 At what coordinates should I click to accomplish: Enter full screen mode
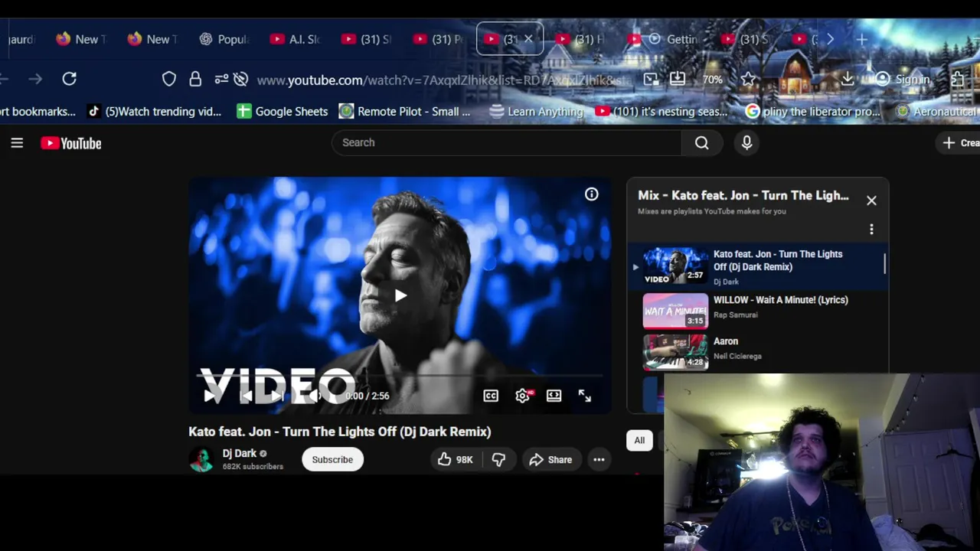click(x=585, y=396)
